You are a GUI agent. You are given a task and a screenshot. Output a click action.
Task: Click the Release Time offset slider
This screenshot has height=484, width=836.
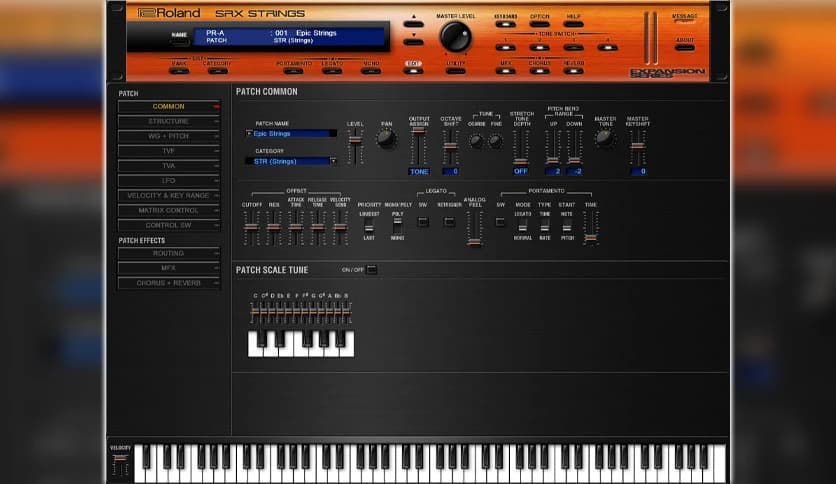point(318,228)
